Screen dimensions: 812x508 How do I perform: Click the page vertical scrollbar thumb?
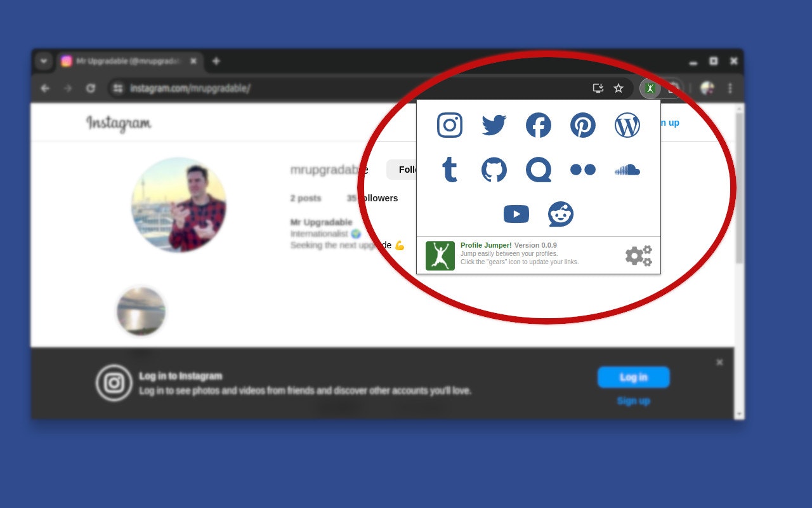[x=739, y=189]
